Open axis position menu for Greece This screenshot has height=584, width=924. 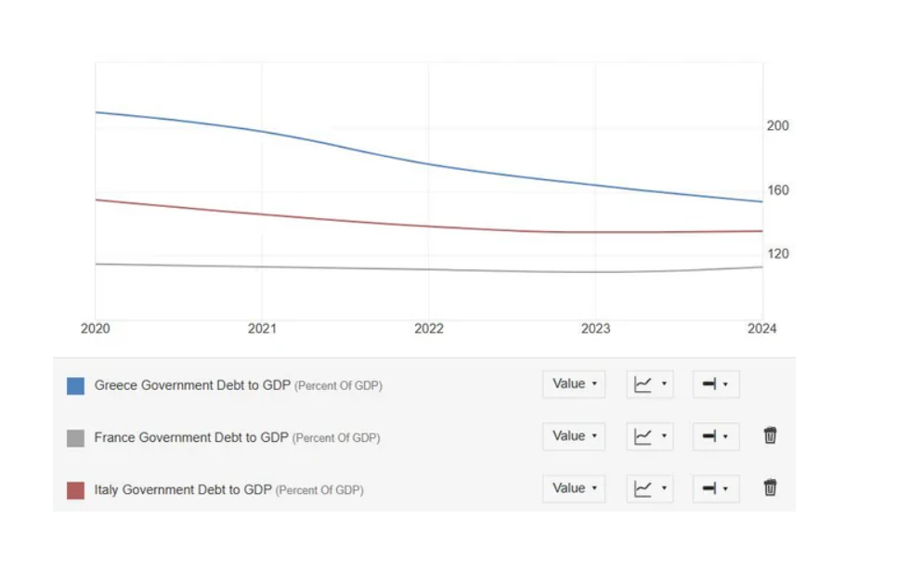click(x=716, y=383)
